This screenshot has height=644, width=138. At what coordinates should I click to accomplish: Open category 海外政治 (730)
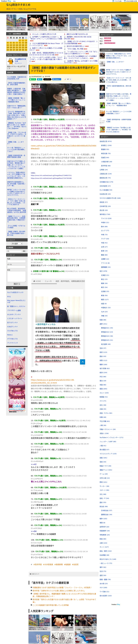click(x=105, y=214)
